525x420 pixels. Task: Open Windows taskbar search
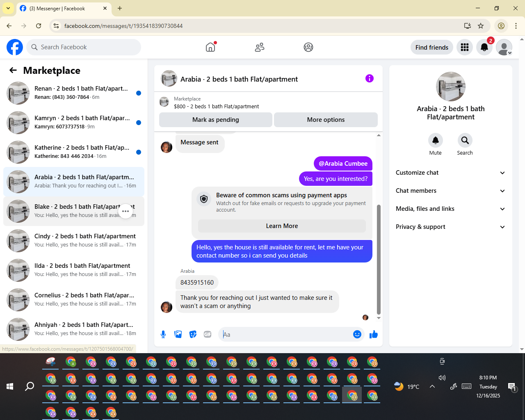(x=30, y=386)
